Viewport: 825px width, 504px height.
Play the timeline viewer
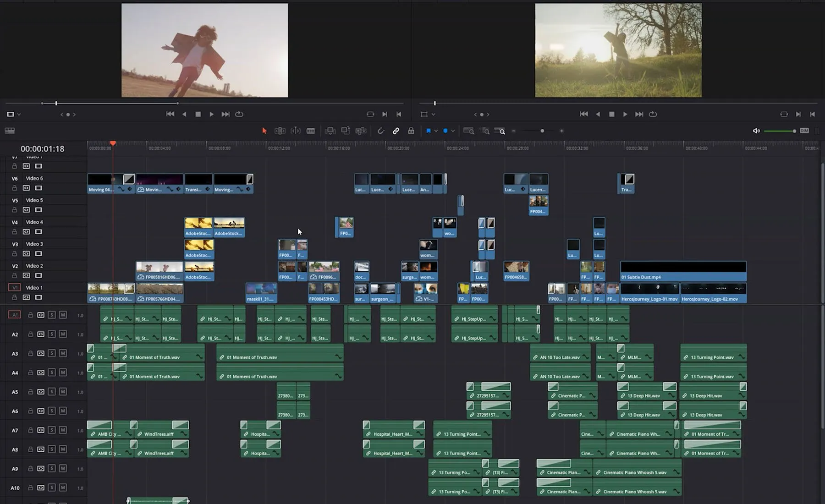click(625, 114)
